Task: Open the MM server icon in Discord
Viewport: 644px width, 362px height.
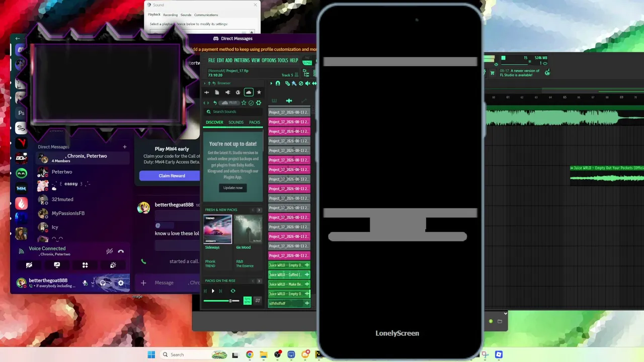Action: pos(21,189)
